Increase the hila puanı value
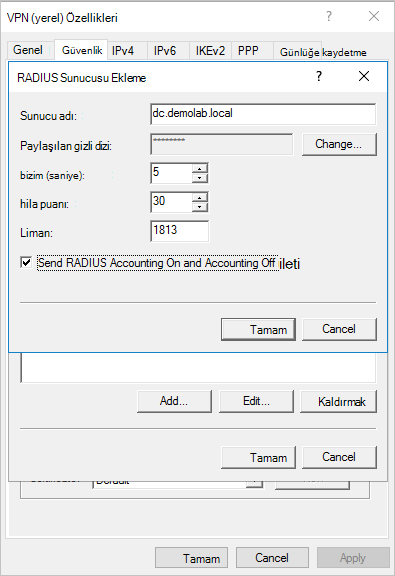Image resolution: width=395 pixels, height=576 pixels. point(200,198)
